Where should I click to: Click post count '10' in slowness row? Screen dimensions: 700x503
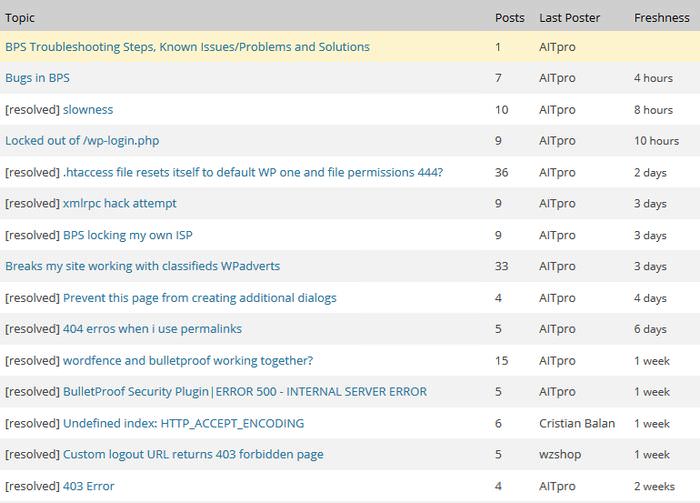click(502, 109)
